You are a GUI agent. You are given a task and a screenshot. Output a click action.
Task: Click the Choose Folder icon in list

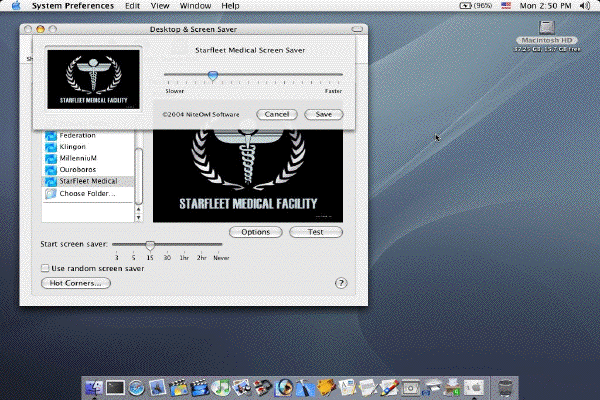pos(51,194)
